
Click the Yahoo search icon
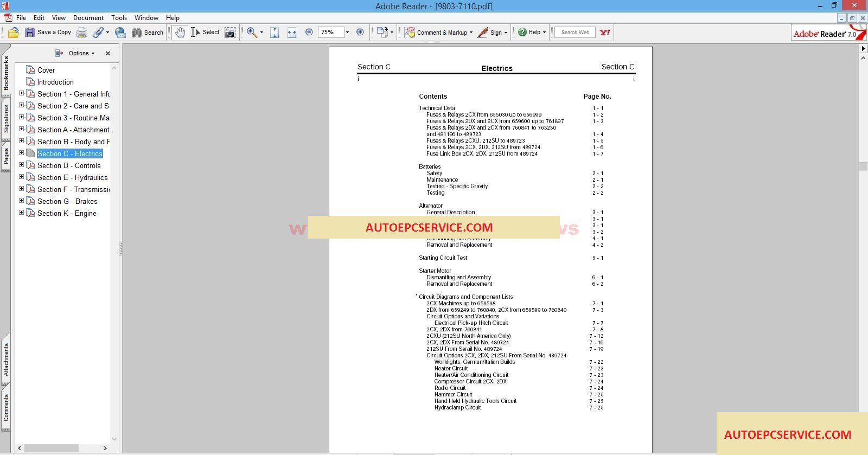point(605,33)
